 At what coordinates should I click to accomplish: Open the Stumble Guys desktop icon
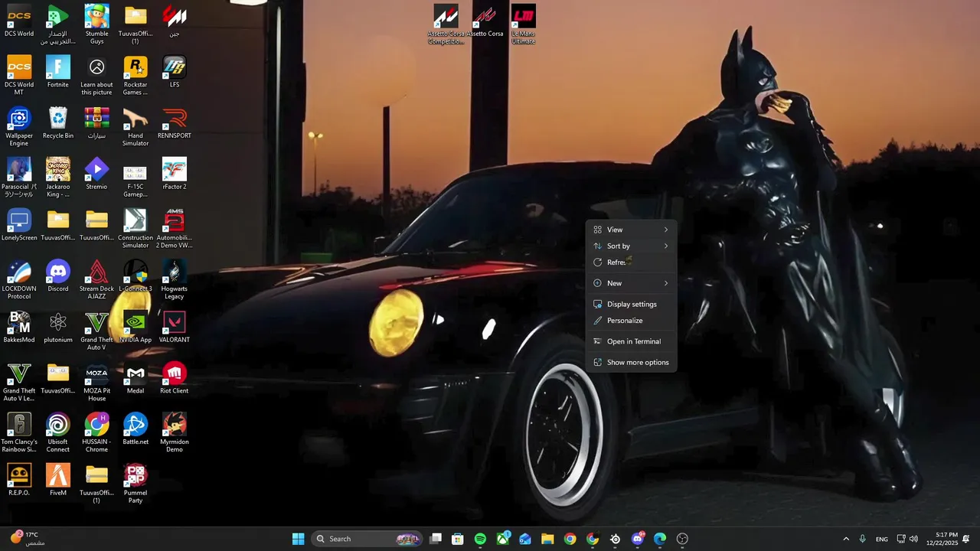pos(96,24)
